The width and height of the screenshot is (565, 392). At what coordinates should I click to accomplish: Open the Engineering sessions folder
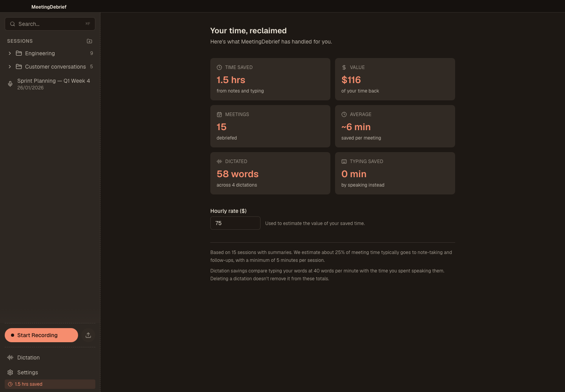[x=50, y=53]
